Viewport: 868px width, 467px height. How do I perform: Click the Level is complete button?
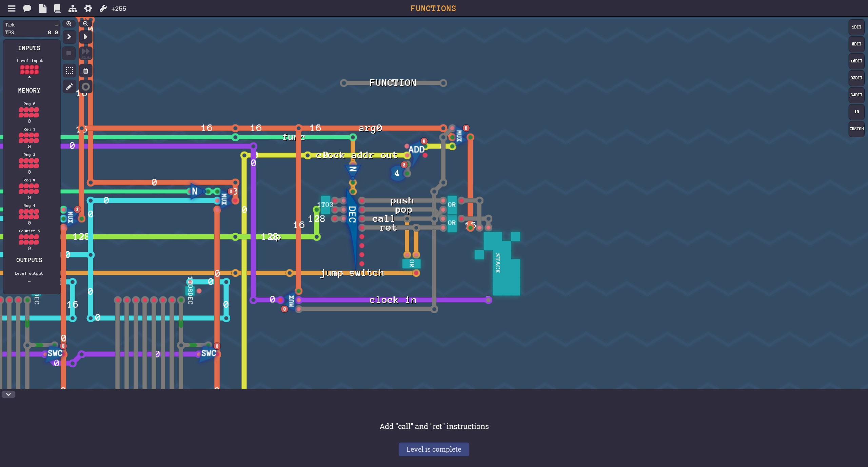pos(434,449)
